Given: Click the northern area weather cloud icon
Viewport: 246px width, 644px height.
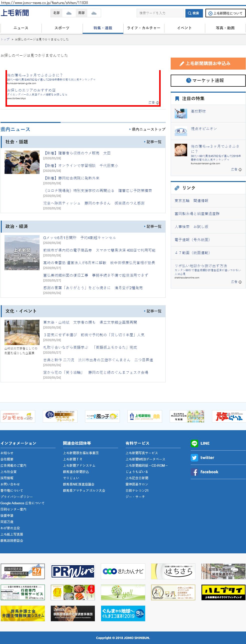Looking at the screenshot, I should 69,13.
